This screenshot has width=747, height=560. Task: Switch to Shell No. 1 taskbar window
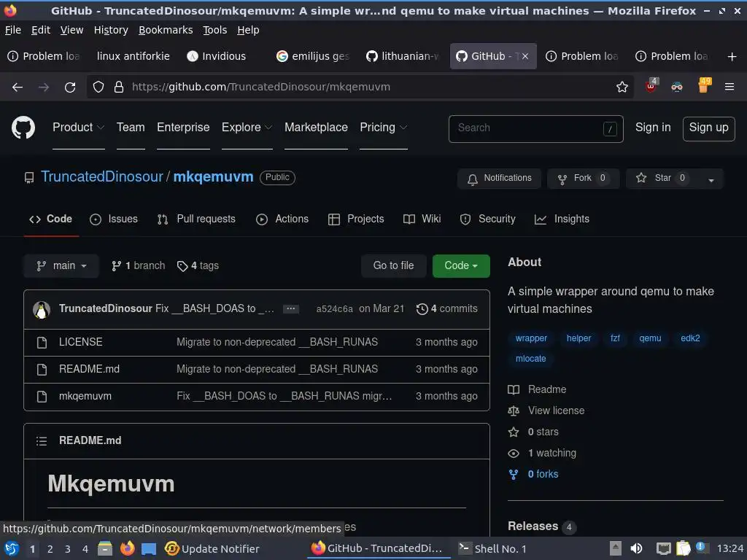pyautogui.click(x=492, y=548)
